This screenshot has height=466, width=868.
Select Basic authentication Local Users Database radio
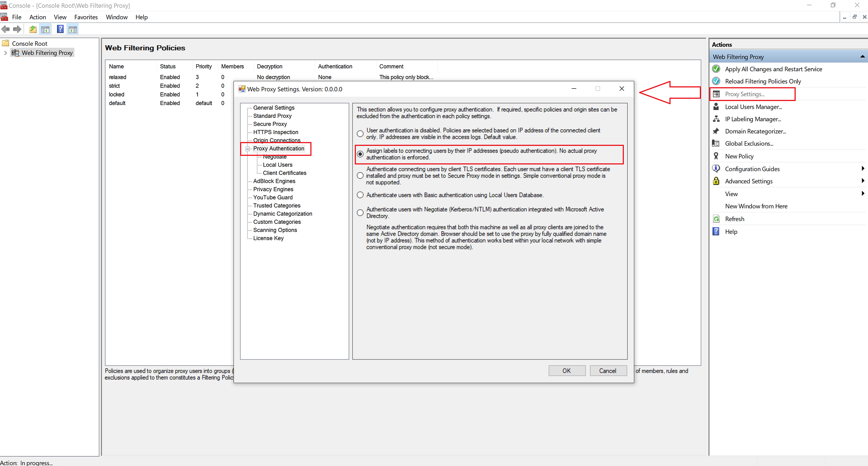pyautogui.click(x=360, y=195)
